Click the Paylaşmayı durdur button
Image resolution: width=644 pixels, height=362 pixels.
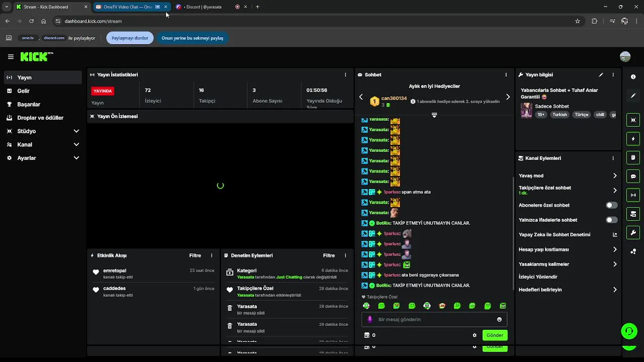130,38
